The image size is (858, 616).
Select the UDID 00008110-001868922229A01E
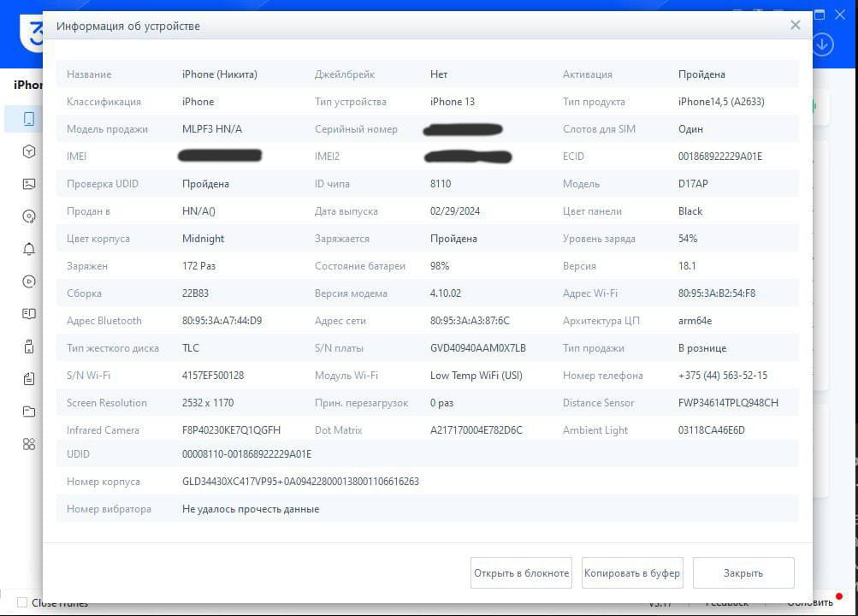point(246,454)
